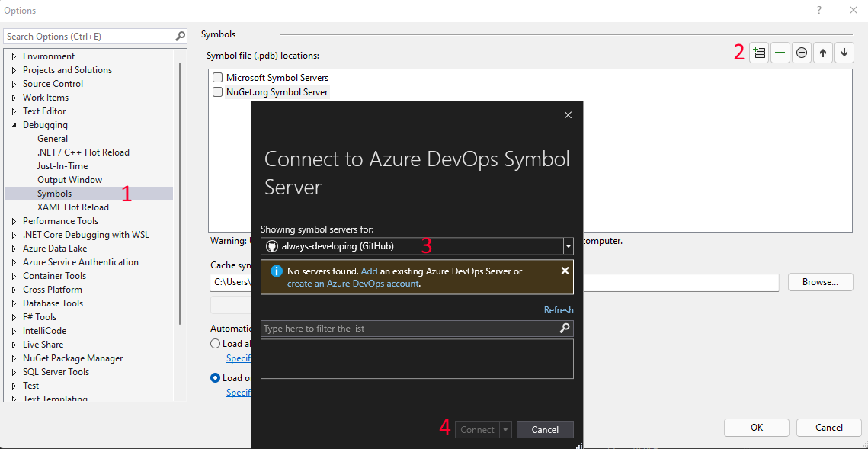Click create an Azure DevOps account link
Image resolution: width=868 pixels, height=449 pixels.
click(353, 283)
